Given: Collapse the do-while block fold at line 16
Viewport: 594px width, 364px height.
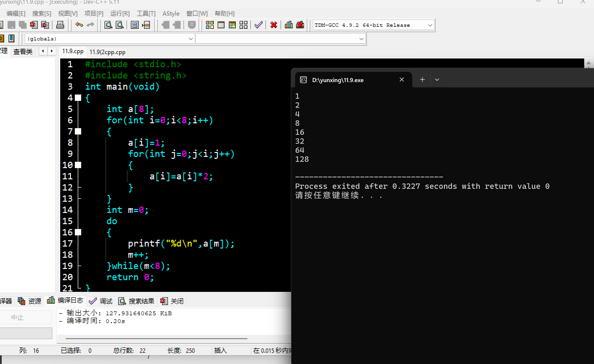Looking at the screenshot, I should (x=78, y=232).
